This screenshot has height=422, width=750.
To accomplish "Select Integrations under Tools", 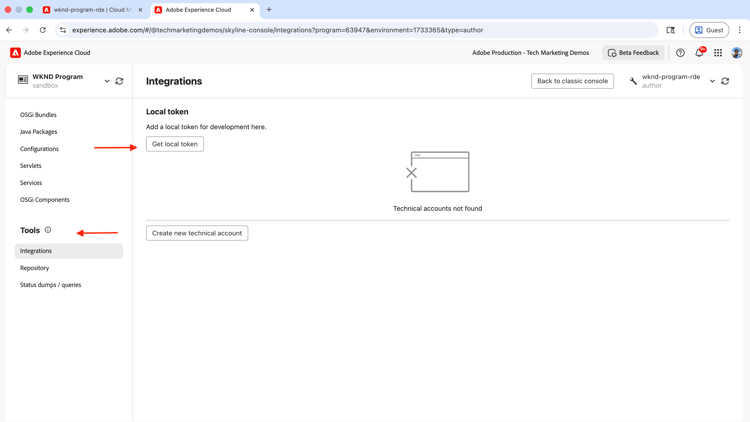I will [x=68, y=251].
